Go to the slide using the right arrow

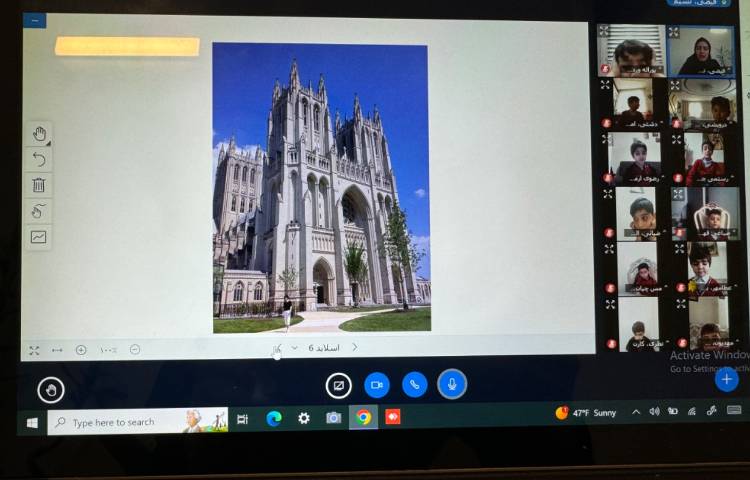coord(354,348)
